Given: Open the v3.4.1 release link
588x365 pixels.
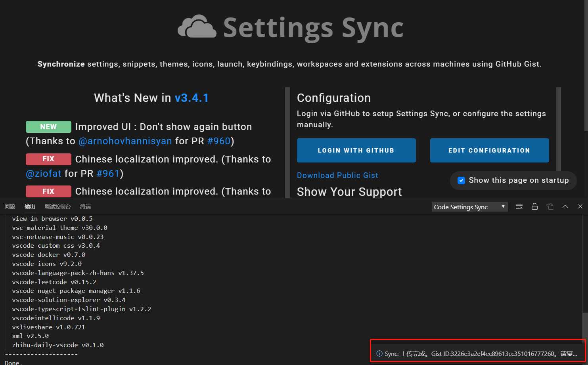Looking at the screenshot, I should (x=192, y=98).
